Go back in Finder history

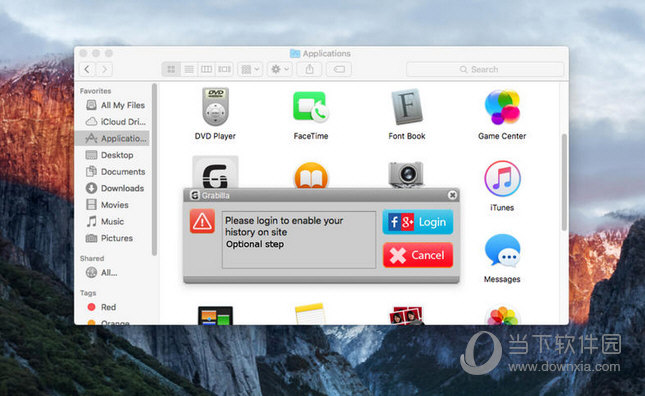[87, 69]
